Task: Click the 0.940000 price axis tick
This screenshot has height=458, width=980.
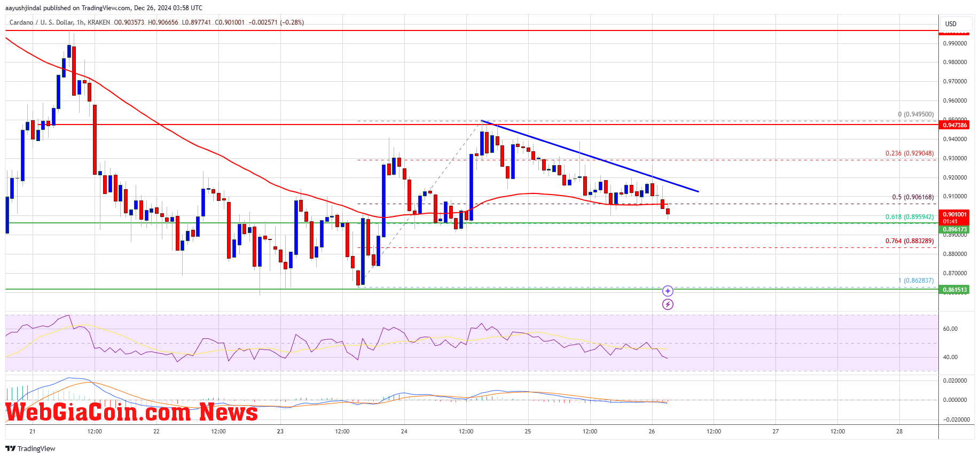Action: click(x=955, y=139)
